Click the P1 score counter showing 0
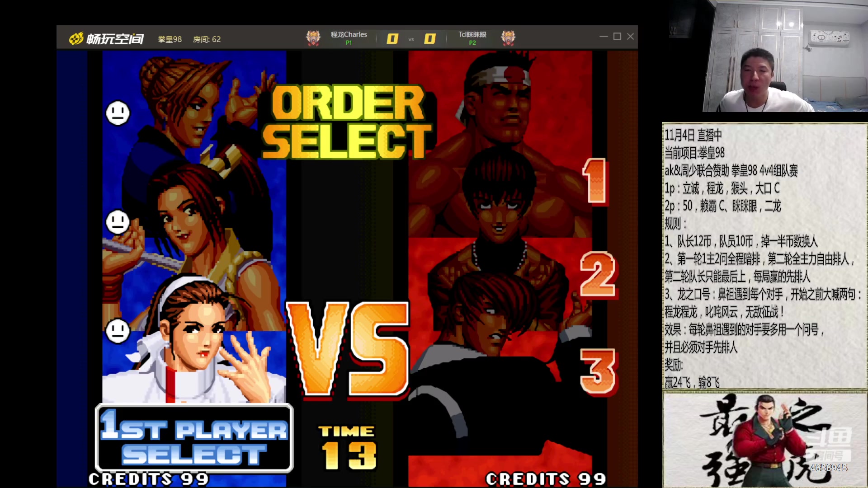Image resolution: width=868 pixels, height=488 pixels. pyautogui.click(x=392, y=39)
